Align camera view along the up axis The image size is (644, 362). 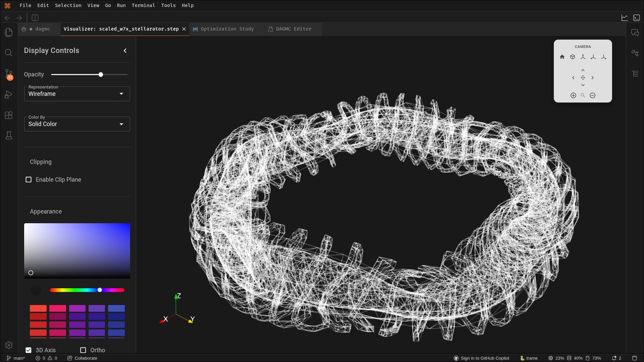coord(583,57)
